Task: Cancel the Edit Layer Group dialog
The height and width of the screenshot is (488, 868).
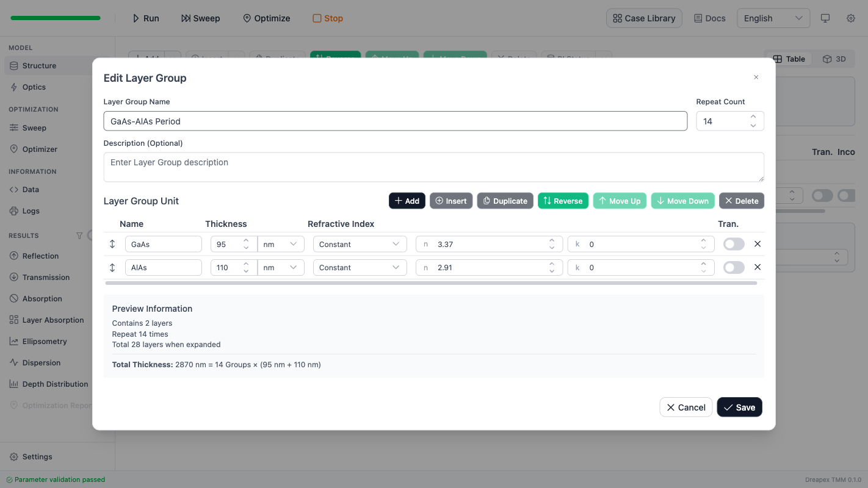Action: pyautogui.click(x=685, y=407)
